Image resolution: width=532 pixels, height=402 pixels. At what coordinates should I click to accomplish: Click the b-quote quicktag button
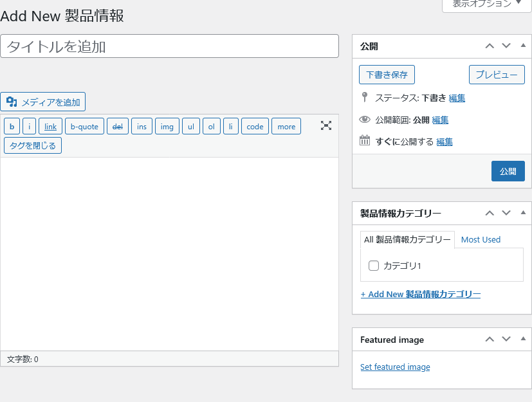(x=84, y=127)
